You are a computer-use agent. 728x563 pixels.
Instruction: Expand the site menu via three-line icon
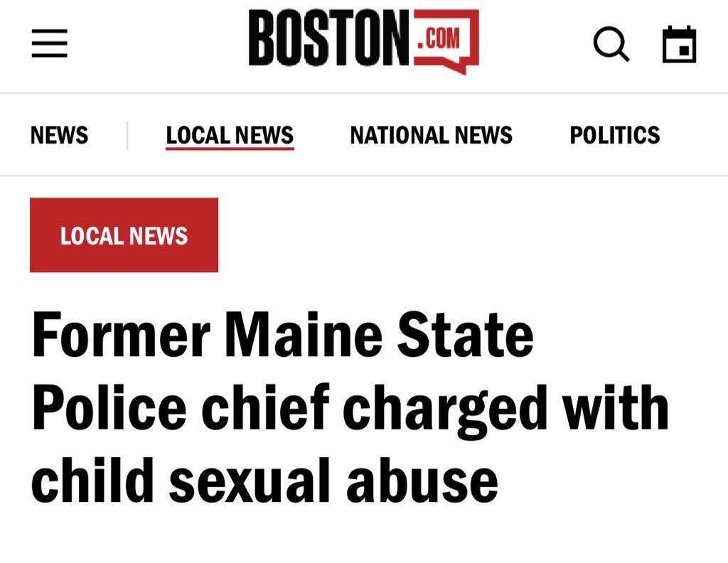pos(49,43)
